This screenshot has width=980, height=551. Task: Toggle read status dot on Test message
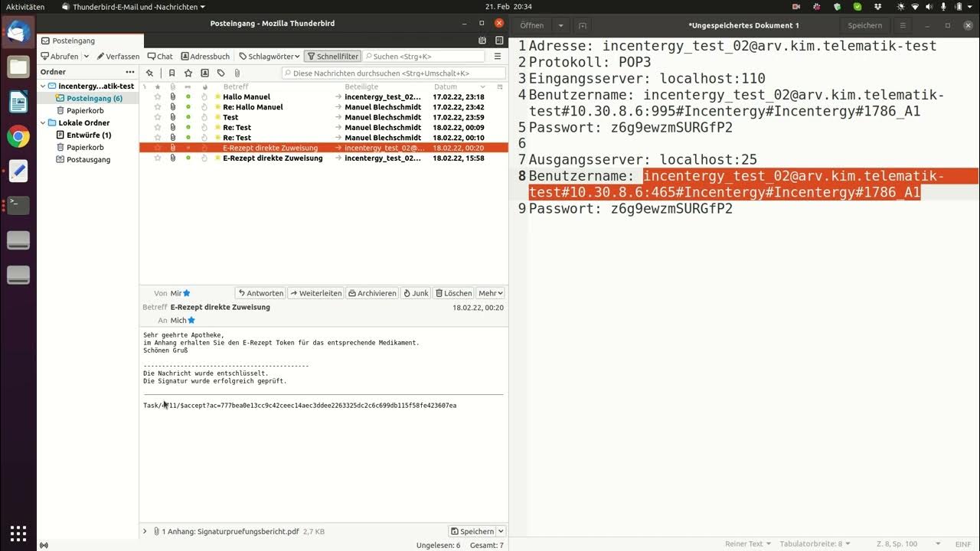click(x=188, y=117)
